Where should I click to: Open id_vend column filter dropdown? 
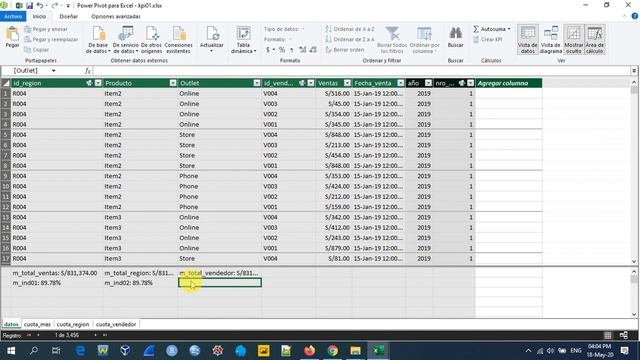[x=311, y=83]
